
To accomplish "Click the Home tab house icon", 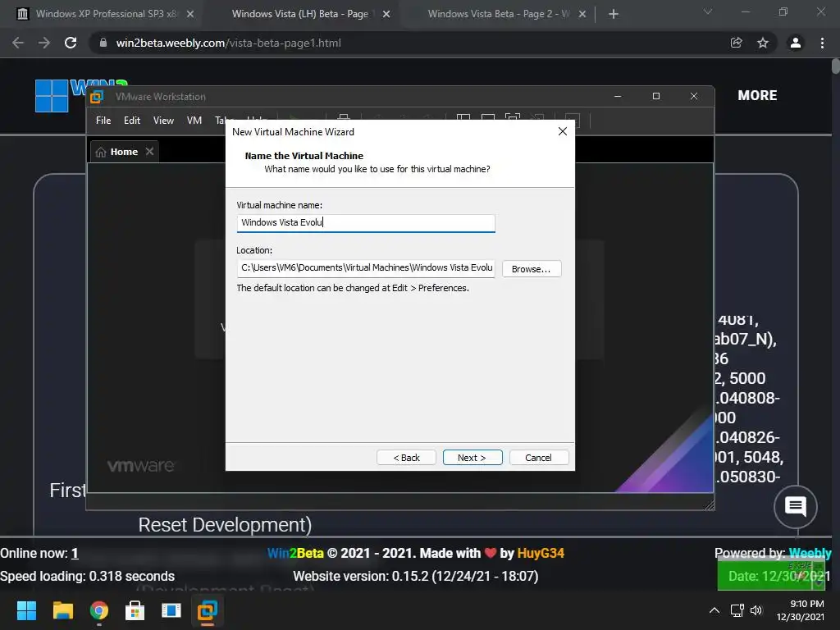I will point(101,152).
